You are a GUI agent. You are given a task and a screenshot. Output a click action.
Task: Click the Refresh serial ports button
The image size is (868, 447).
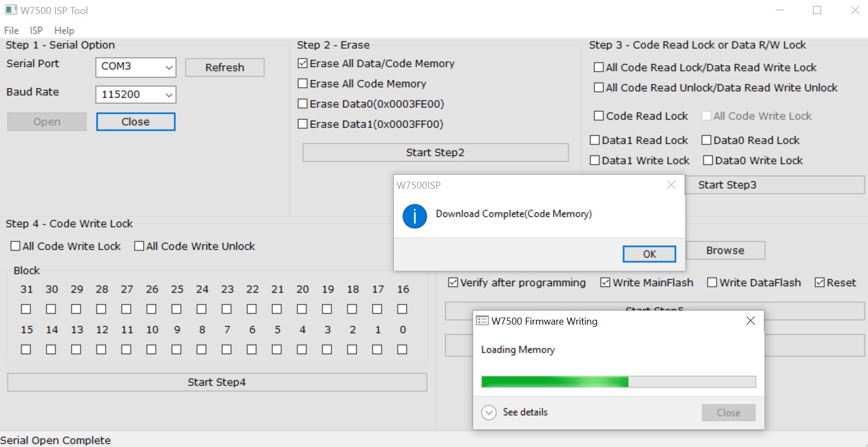coord(225,67)
